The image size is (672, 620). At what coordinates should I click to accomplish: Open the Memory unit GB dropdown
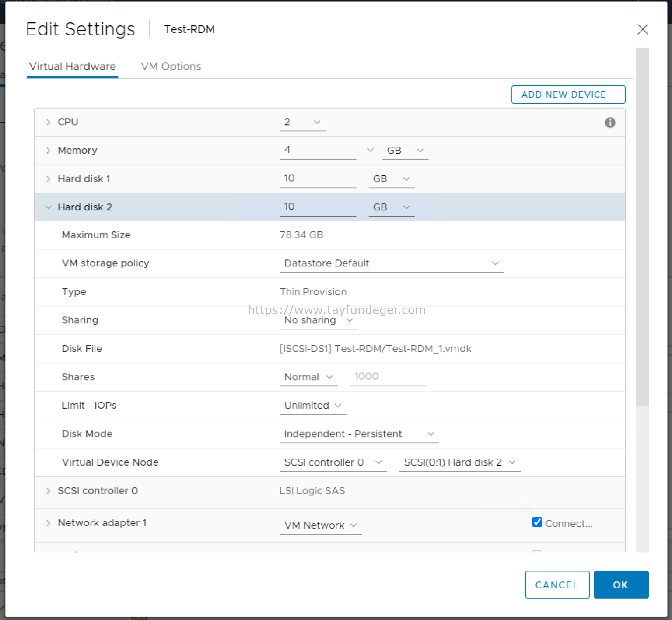(x=405, y=151)
